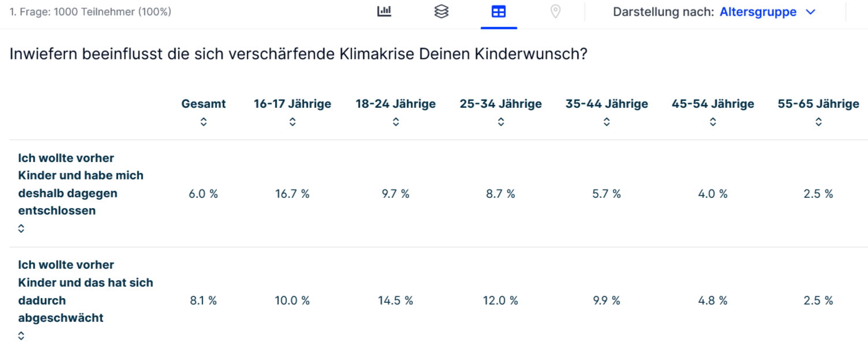Image resolution: width=868 pixels, height=349 pixels.
Task: Switch to bar chart view icon
Action: [x=384, y=12]
